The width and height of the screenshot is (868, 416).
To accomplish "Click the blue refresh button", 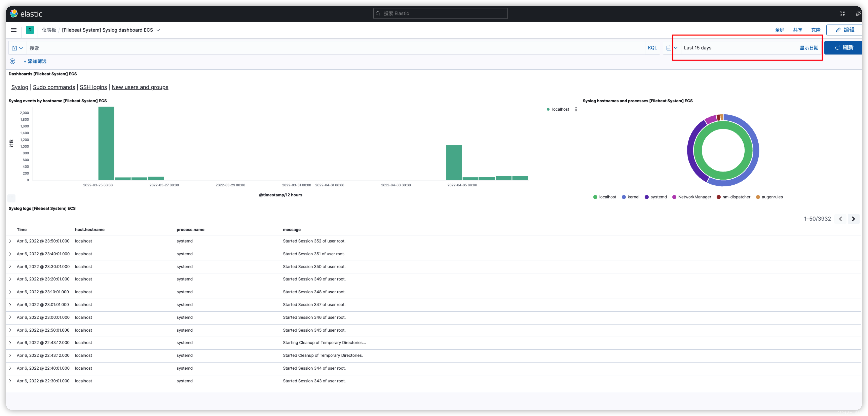I will (844, 48).
